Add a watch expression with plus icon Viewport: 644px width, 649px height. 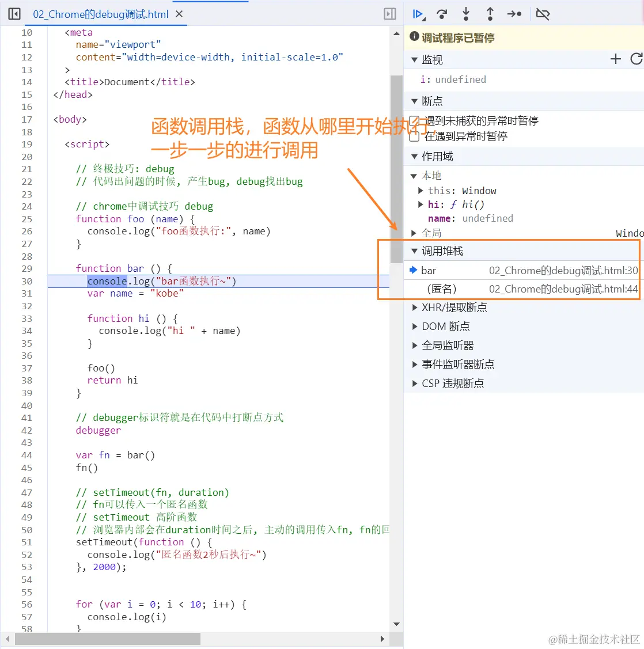coord(615,59)
